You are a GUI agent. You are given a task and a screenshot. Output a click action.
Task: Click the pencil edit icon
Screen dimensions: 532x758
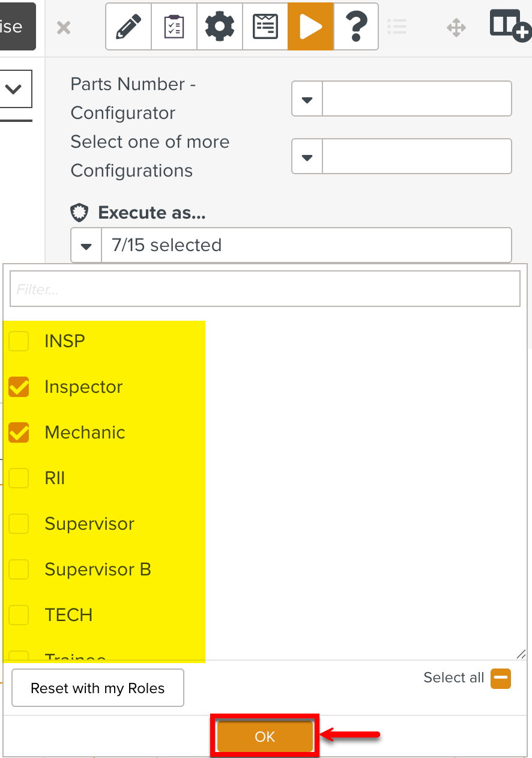[128, 27]
